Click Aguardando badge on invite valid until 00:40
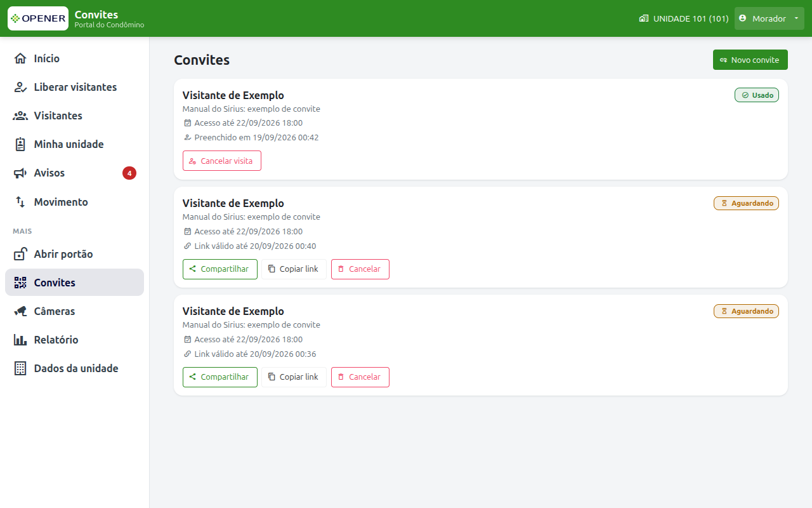812x508 pixels. click(746, 203)
